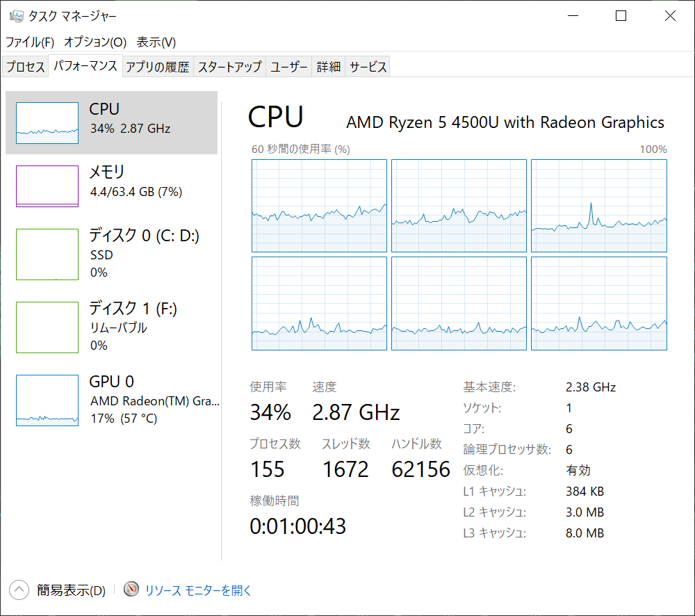
Task: Click the Resource Monitor gauge icon
Action: [x=131, y=590]
